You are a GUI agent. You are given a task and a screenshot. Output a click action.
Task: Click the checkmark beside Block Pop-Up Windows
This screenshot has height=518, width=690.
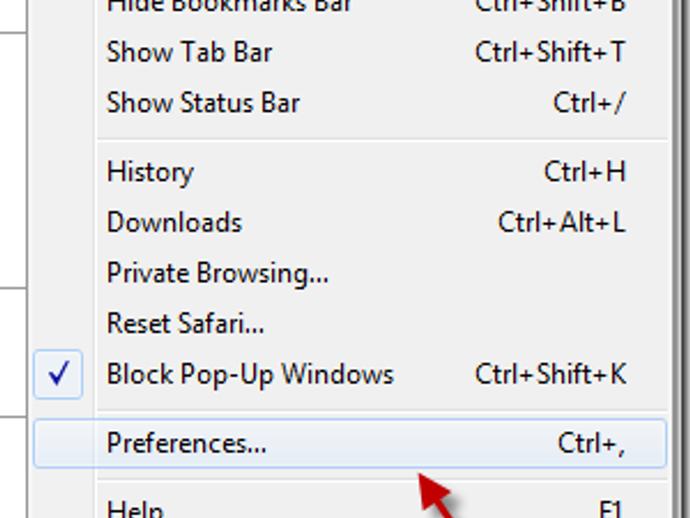(58, 374)
